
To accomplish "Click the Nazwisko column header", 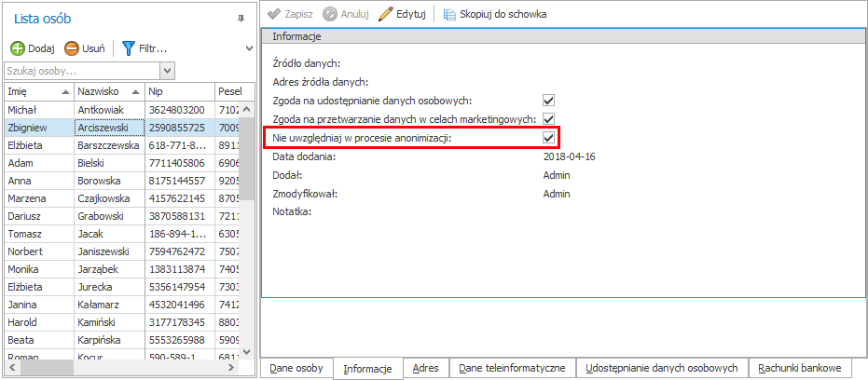I will coord(103,92).
